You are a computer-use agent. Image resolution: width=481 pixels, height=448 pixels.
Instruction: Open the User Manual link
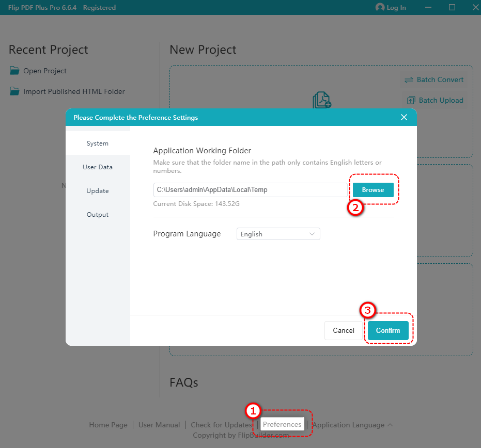[x=159, y=425]
